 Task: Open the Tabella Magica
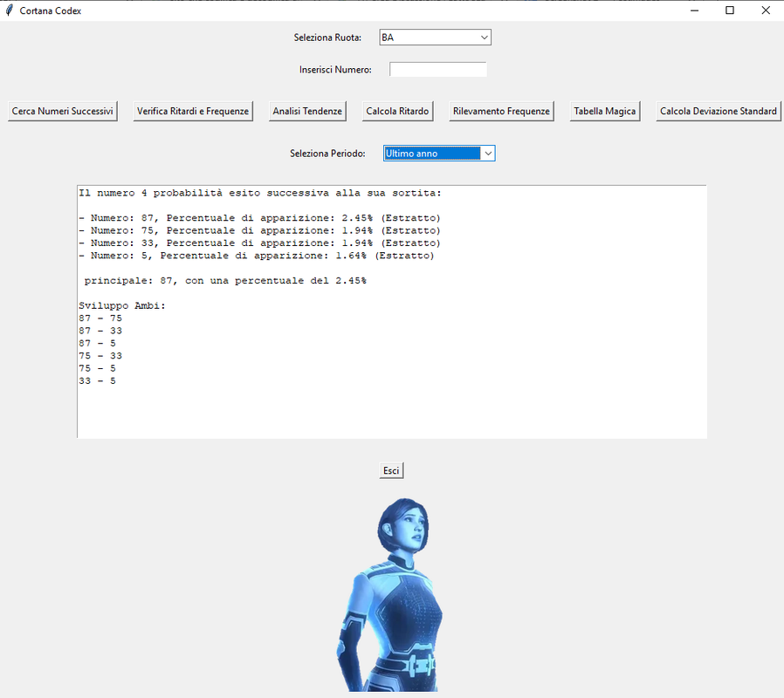click(605, 111)
